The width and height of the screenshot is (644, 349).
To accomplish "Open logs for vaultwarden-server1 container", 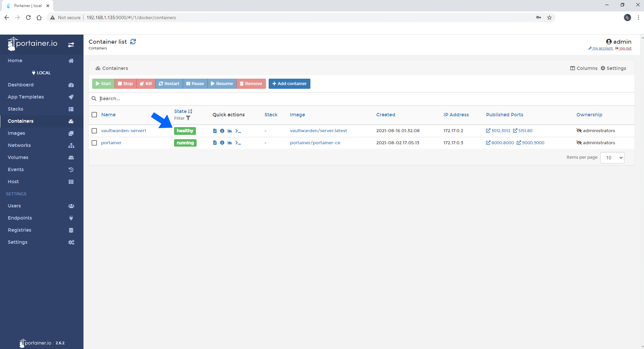I will [215, 131].
